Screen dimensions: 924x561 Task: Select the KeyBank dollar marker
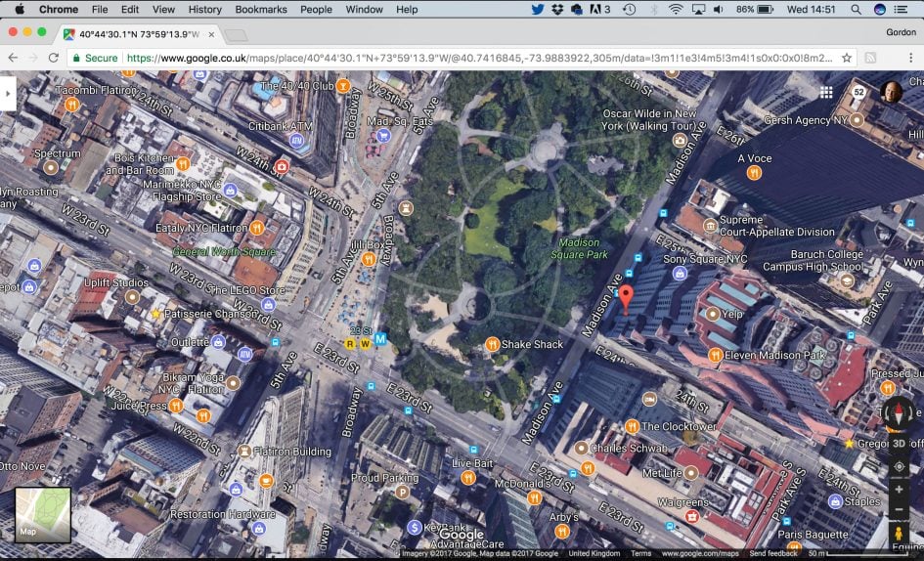(415, 528)
